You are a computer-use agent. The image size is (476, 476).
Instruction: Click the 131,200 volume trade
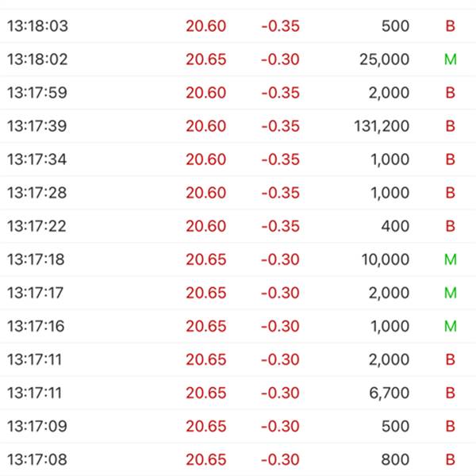click(x=382, y=126)
